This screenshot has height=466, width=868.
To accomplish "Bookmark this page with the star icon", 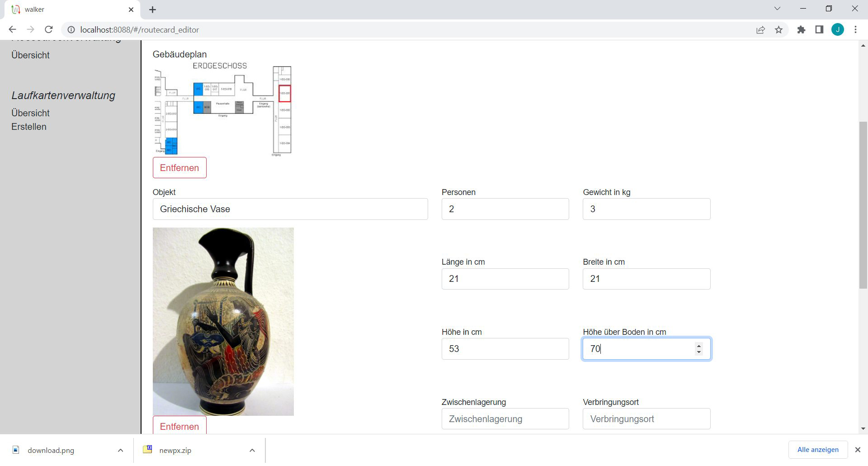I will [778, 30].
